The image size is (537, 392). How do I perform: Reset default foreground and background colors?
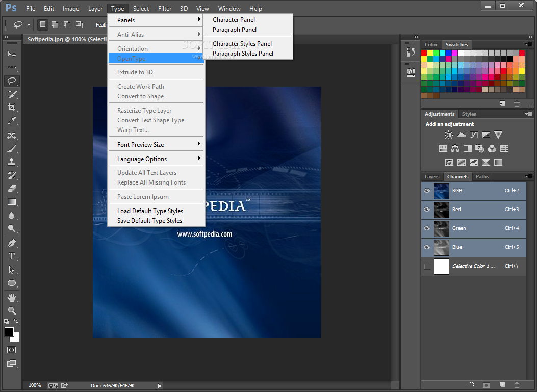(7, 322)
